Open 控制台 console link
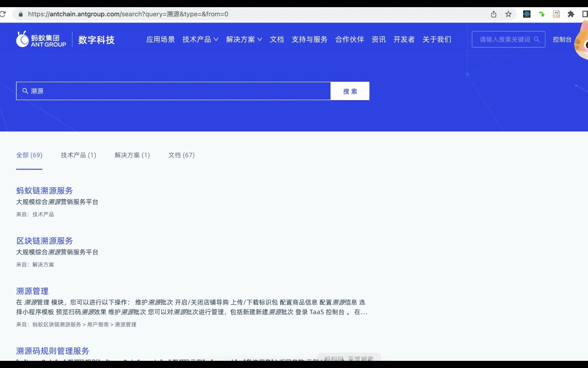The height and width of the screenshot is (368, 588). click(562, 39)
